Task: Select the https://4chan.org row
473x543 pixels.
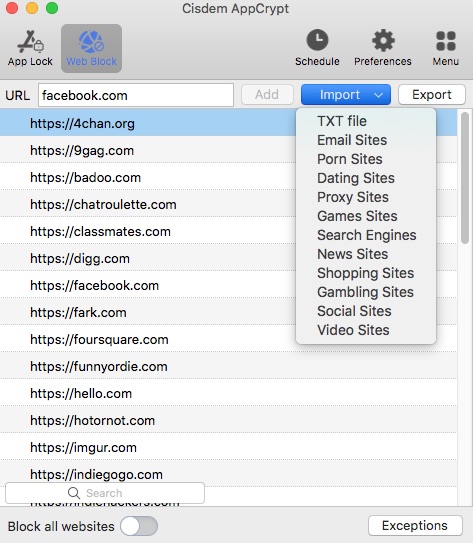Action: (x=228, y=123)
